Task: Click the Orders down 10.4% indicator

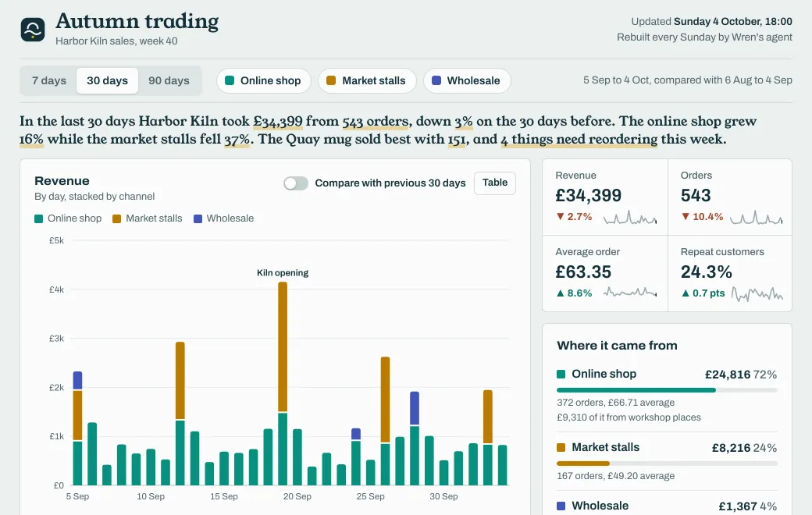Action: (x=702, y=217)
